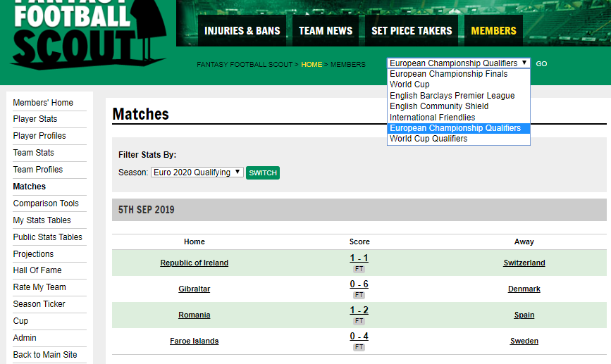Open the 0 - 6 score link

359,284
